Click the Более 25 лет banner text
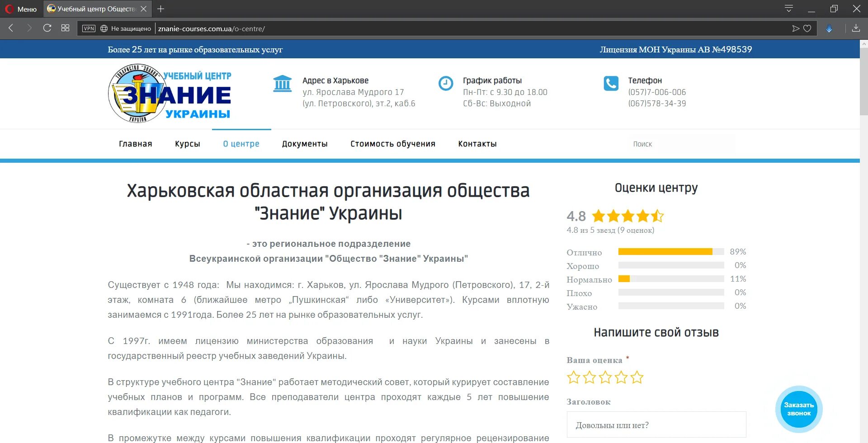Viewport: 868px width, 443px height. (x=195, y=49)
